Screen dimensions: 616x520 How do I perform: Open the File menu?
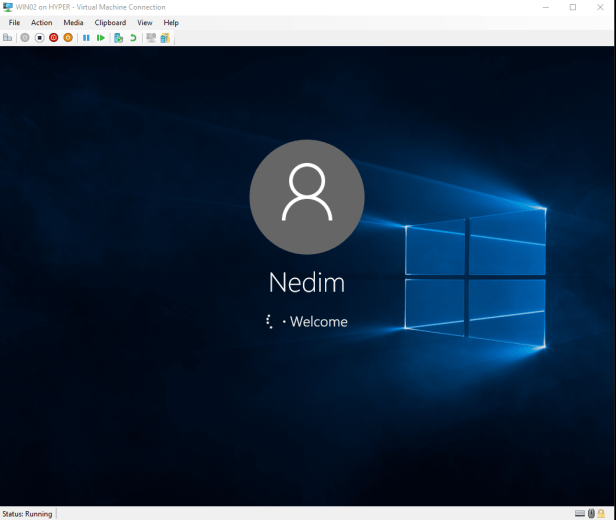pos(15,23)
